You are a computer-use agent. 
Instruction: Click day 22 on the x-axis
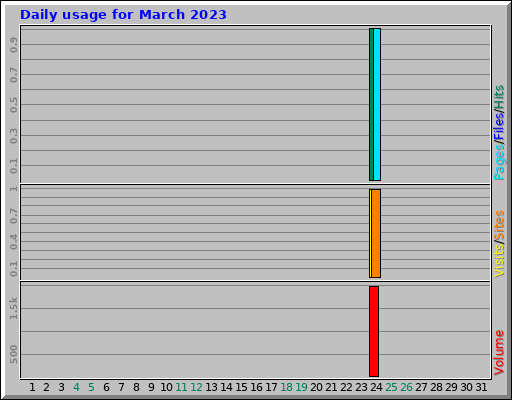click(346, 387)
